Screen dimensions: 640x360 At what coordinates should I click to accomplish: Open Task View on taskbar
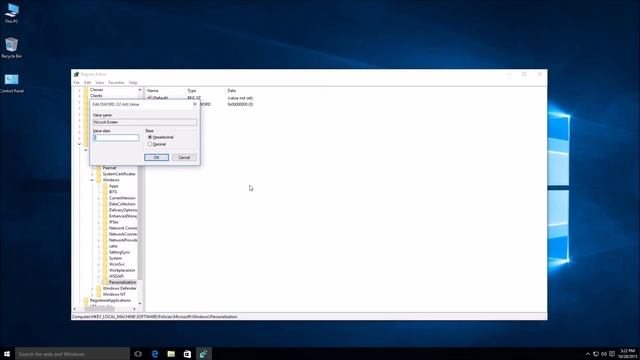click(x=138, y=354)
